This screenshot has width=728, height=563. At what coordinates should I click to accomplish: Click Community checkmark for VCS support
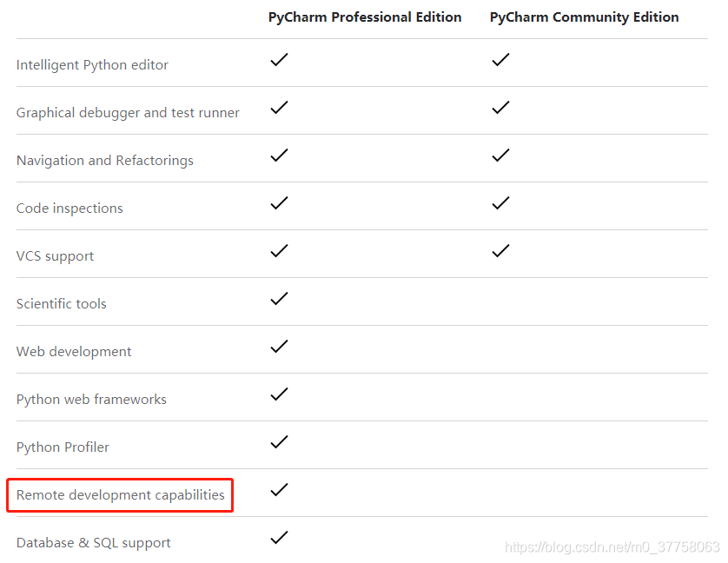500,251
